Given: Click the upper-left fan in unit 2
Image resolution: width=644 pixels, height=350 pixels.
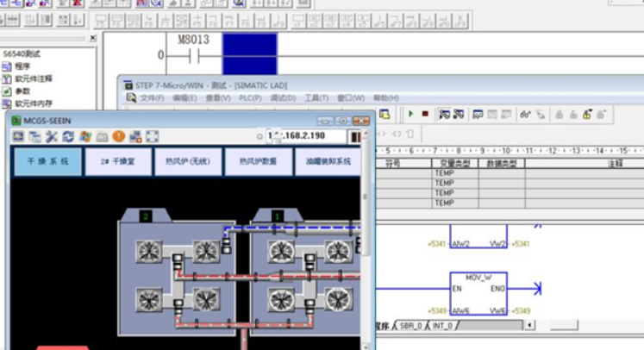Looking at the screenshot, I should click(148, 250).
